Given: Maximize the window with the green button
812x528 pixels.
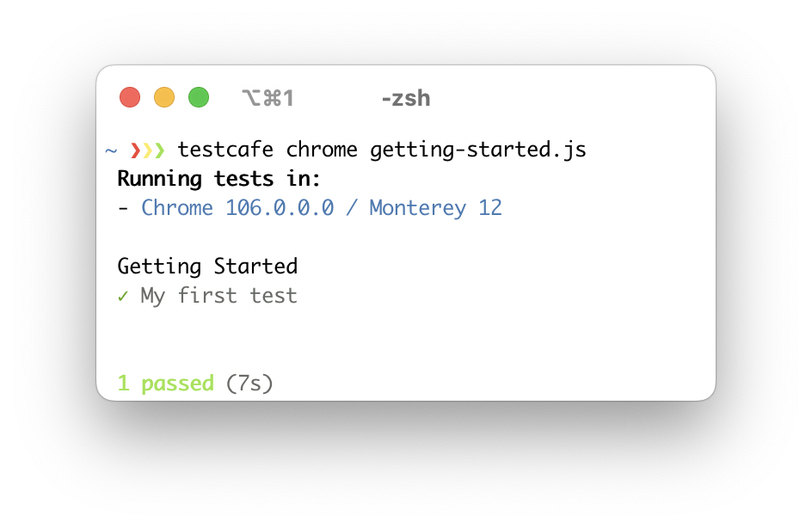Looking at the screenshot, I should click(x=199, y=97).
